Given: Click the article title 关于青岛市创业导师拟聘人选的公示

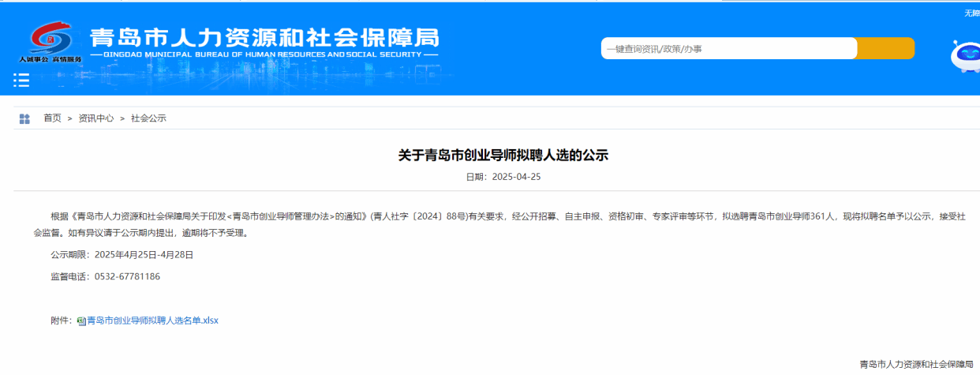Looking at the screenshot, I should [x=503, y=156].
